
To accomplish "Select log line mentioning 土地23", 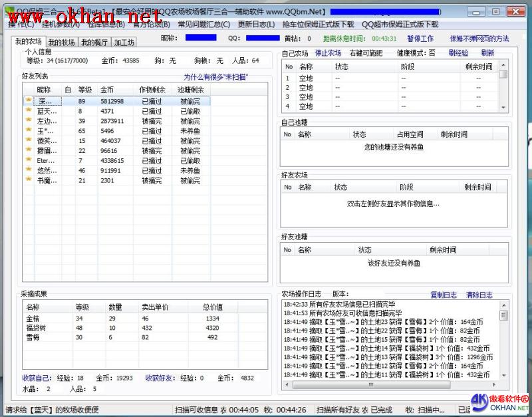I will [x=384, y=322].
